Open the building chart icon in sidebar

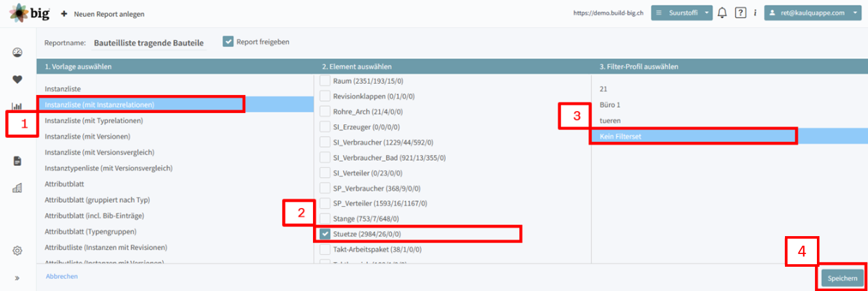(x=18, y=188)
